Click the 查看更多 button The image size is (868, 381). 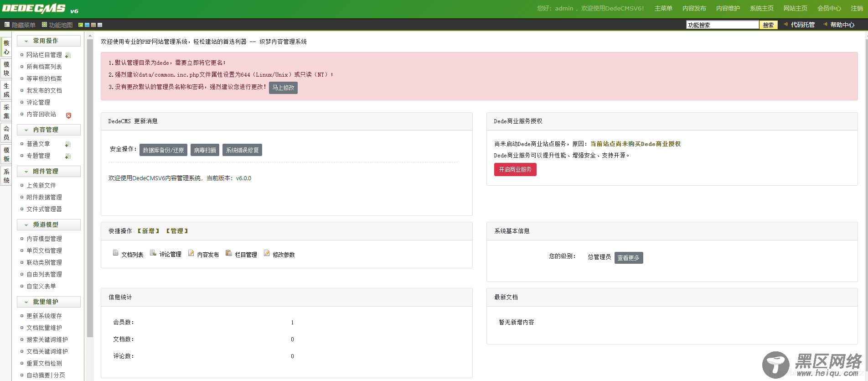629,258
